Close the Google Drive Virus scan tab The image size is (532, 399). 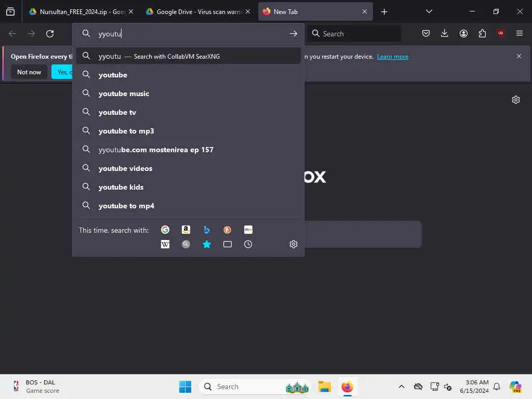[x=248, y=11]
